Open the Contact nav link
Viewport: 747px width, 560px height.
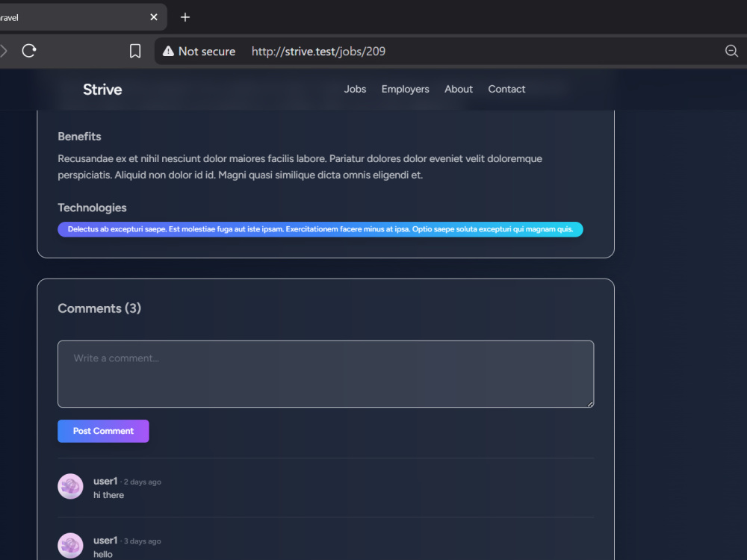(506, 89)
